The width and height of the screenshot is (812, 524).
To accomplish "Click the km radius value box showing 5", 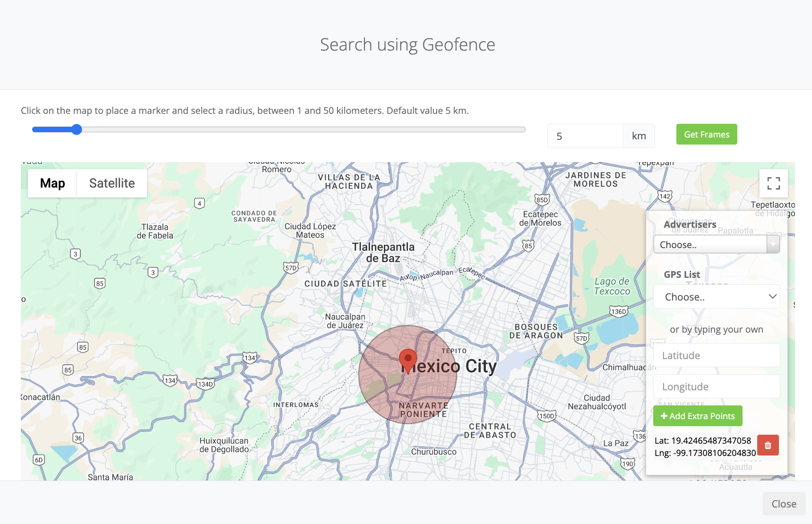I will [585, 136].
